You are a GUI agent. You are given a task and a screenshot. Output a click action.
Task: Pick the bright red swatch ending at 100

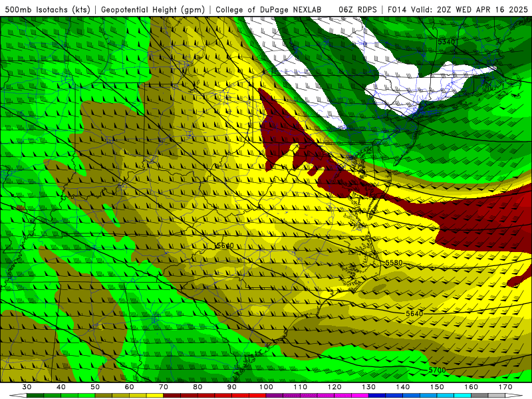click(x=257, y=395)
